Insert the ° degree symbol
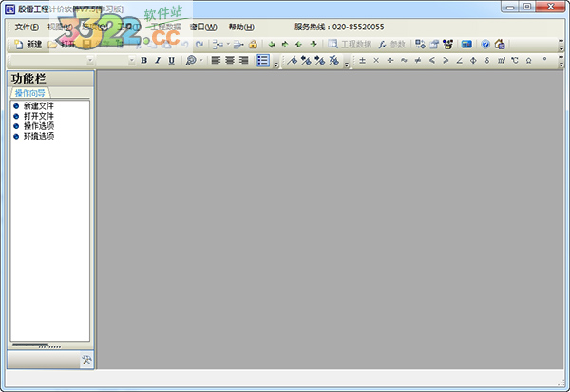The width and height of the screenshot is (570, 392). coord(544,59)
